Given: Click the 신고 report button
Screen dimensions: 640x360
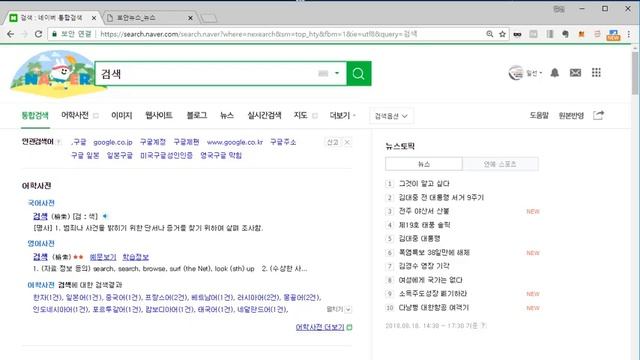Looking at the screenshot, I should tap(333, 142).
